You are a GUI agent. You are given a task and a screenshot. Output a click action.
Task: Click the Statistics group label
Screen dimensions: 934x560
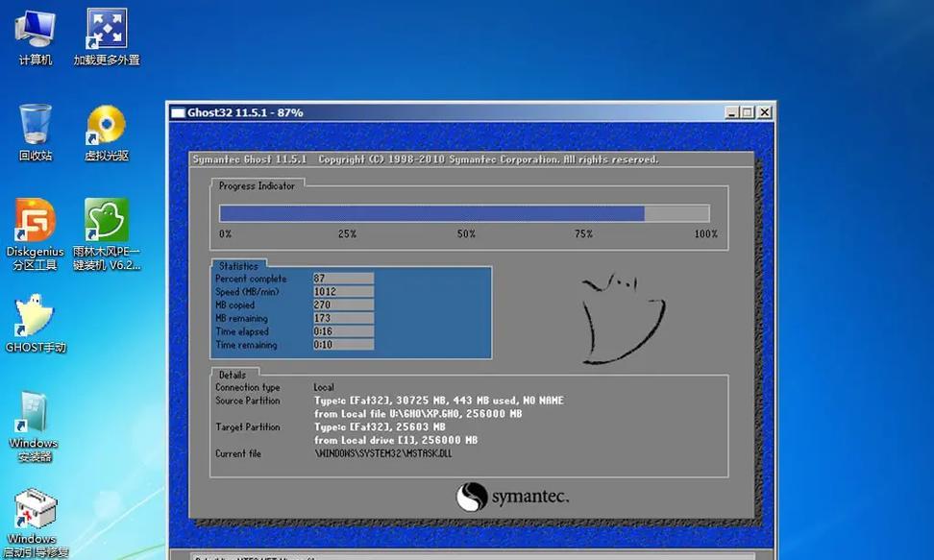click(x=238, y=266)
